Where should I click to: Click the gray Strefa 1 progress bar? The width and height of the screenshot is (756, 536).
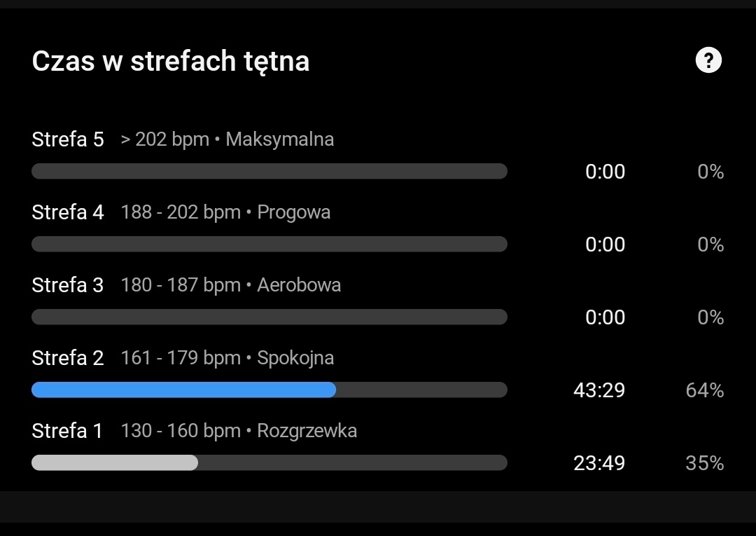coord(115,462)
